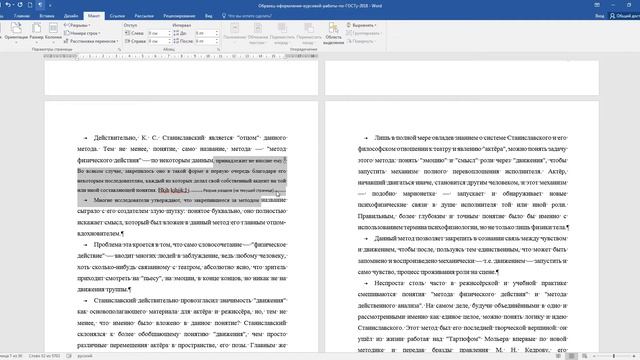Switch to Web Layout view icon
The width and height of the screenshot is (640, 360).
click(x=584, y=356)
